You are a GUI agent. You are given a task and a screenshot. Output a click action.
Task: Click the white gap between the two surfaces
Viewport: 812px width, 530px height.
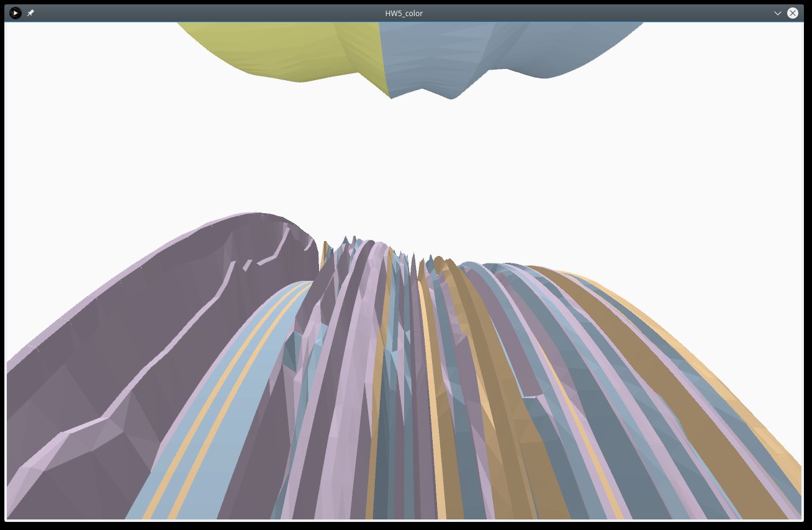pos(404,162)
